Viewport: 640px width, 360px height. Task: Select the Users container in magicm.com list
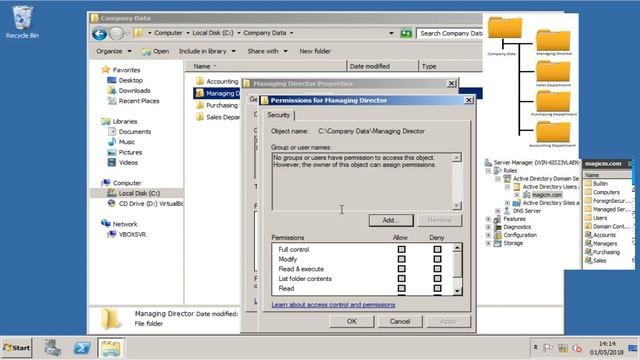coord(600,218)
